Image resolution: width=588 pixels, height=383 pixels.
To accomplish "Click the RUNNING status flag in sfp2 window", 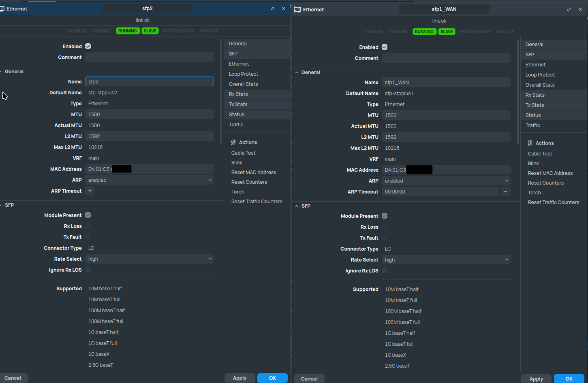I will coord(128,31).
